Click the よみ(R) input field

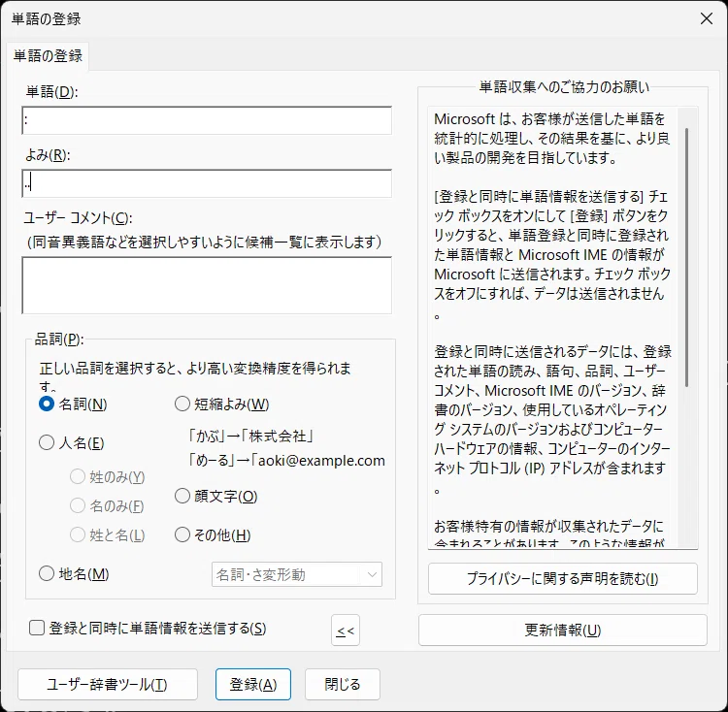207,183
